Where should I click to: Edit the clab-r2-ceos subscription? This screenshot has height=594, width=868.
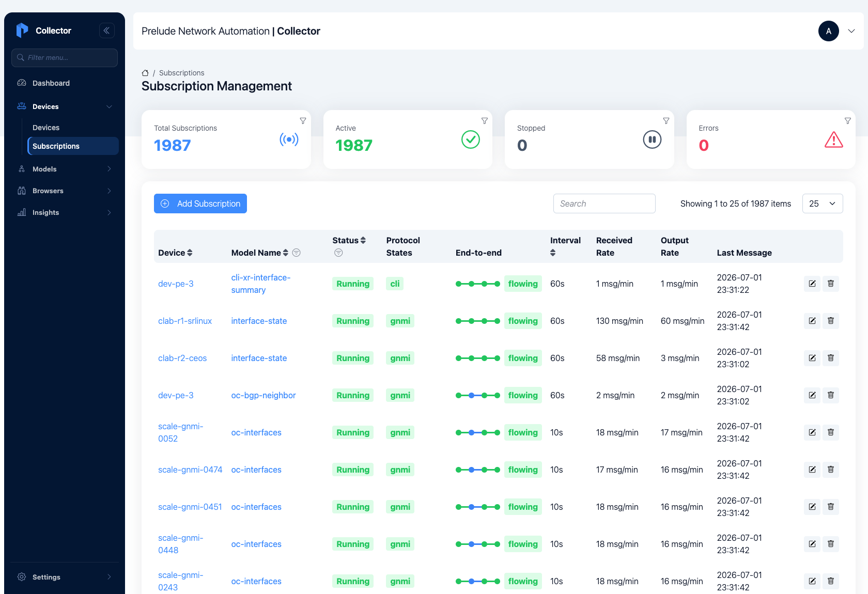(812, 358)
